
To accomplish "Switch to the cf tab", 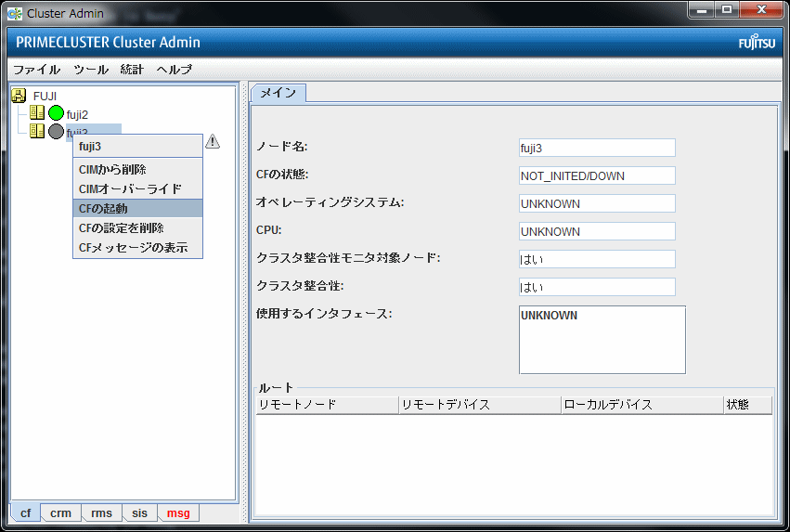I will coord(26,513).
